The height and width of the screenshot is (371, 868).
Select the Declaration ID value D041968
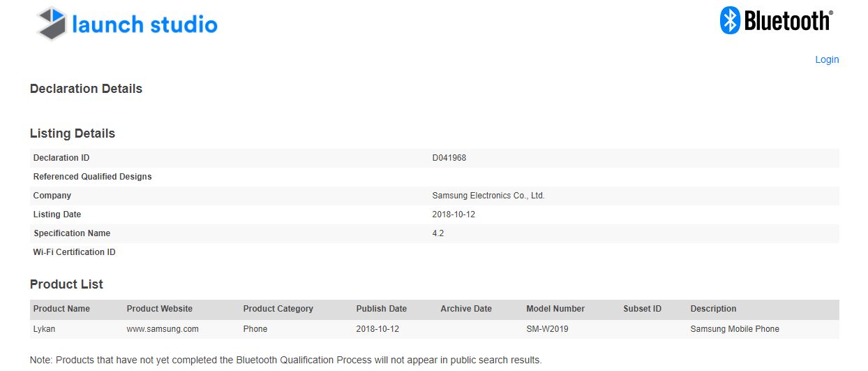click(x=449, y=158)
